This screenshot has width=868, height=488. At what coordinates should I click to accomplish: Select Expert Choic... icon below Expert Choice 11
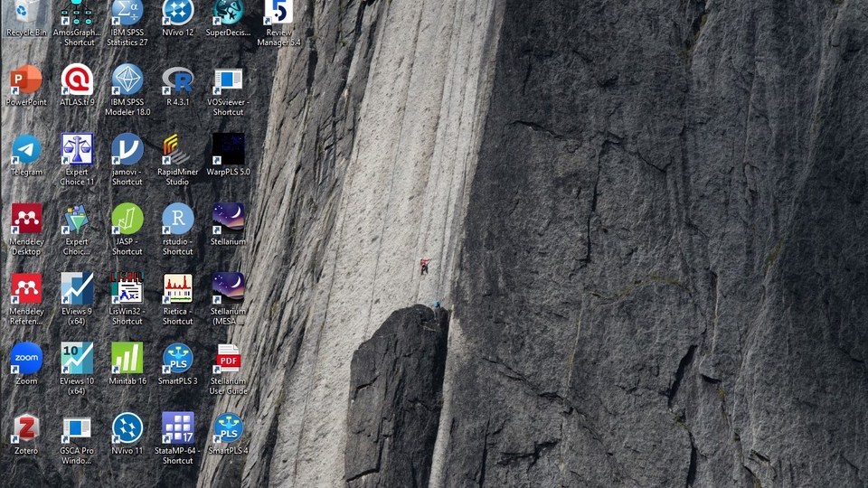[x=77, y=230]
